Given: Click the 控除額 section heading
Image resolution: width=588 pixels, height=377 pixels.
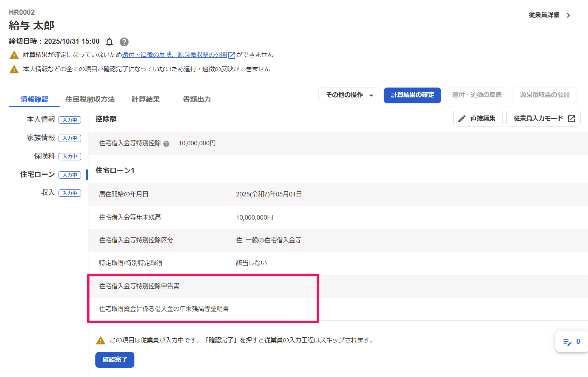Looking at the screenshot, I should click(x=106, y=119).
